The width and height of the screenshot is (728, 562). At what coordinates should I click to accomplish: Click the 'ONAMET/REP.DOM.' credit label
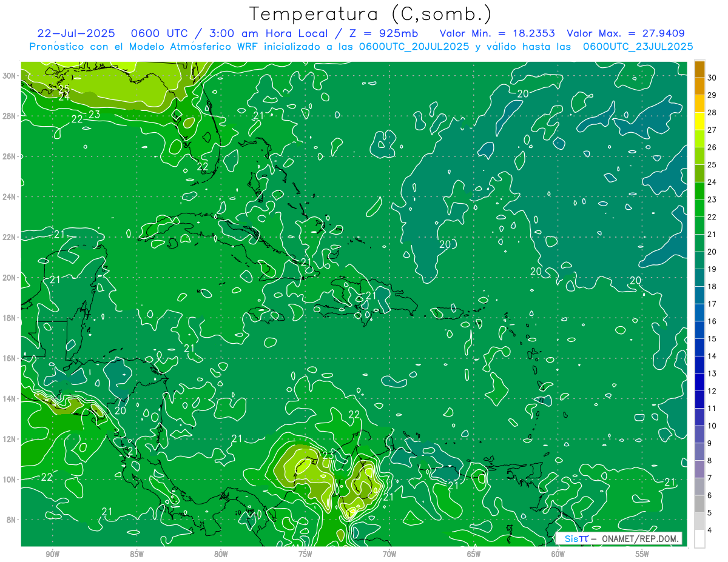point(640,538)
